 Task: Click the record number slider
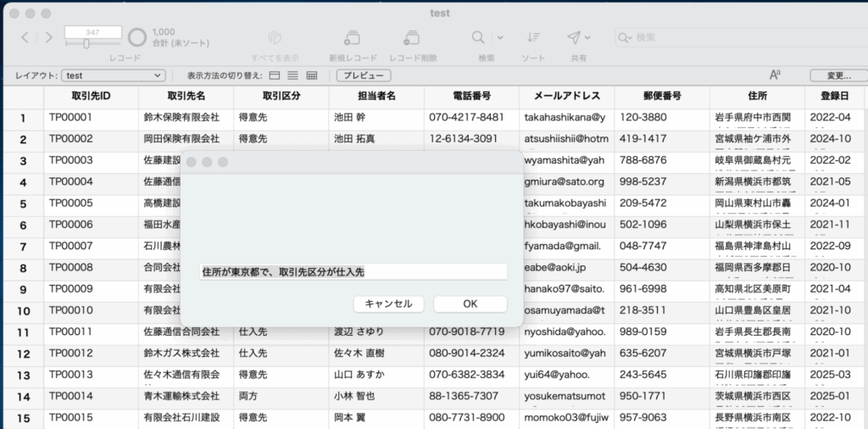pos(86,43)
